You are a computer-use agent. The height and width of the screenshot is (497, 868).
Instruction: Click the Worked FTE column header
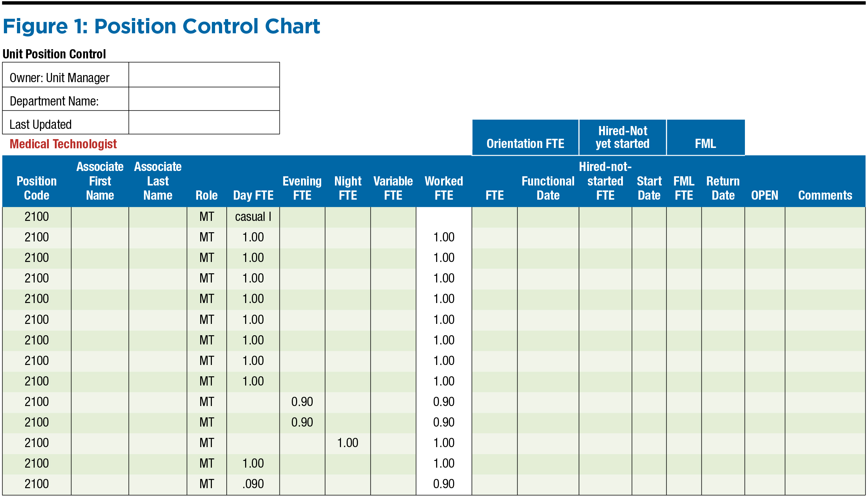coord(444,188)
